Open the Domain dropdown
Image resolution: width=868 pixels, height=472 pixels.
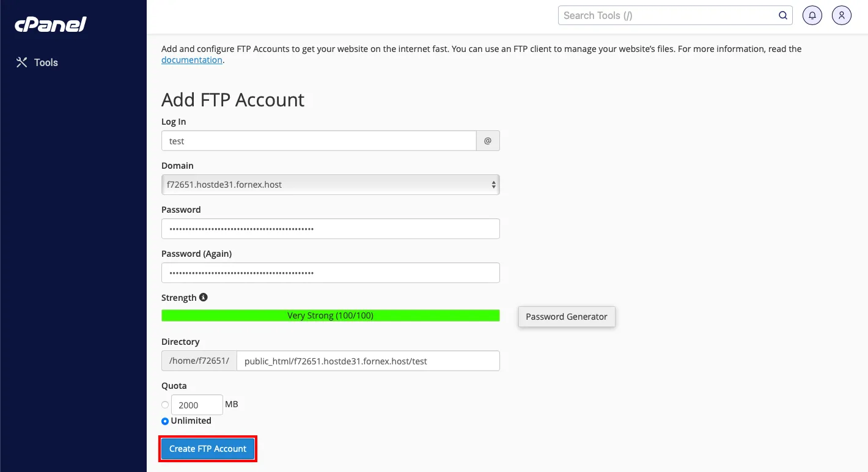[331, 185]
